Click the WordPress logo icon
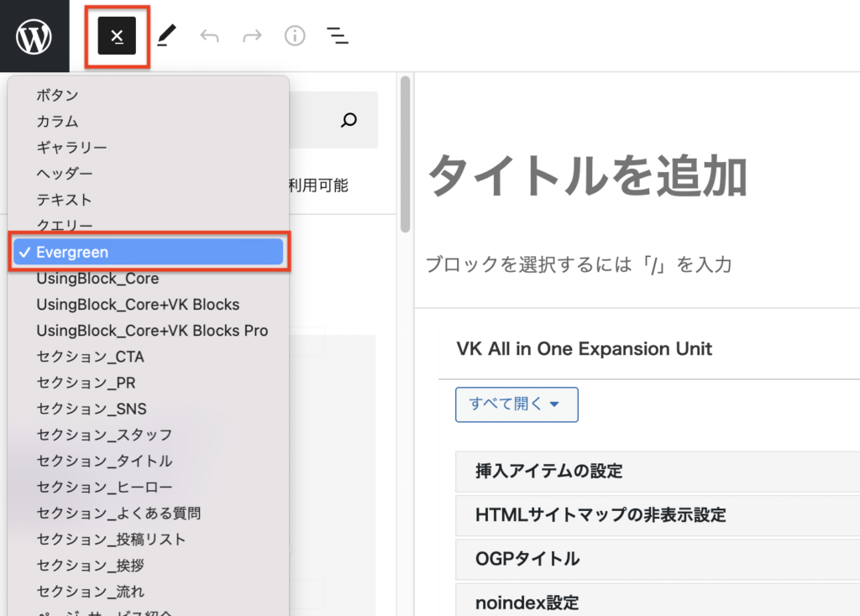The width and height of the screenshot is (860, 616). pos(34,35)
